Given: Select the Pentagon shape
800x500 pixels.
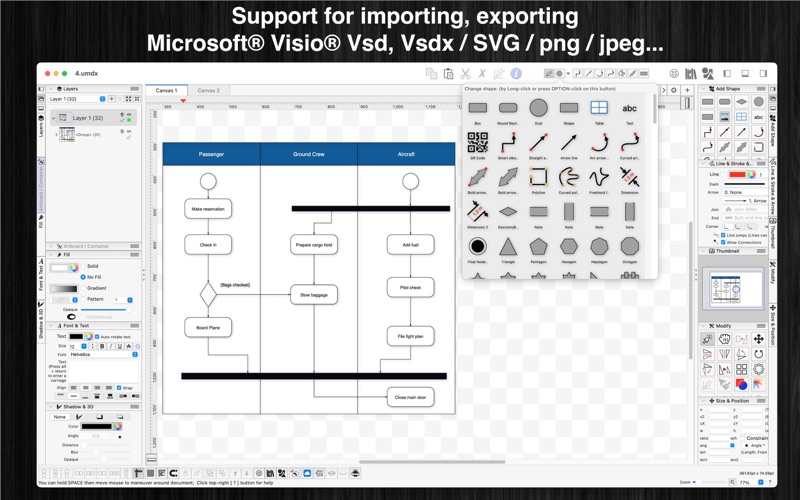Looking at the screenshot, I should point(538,246).
